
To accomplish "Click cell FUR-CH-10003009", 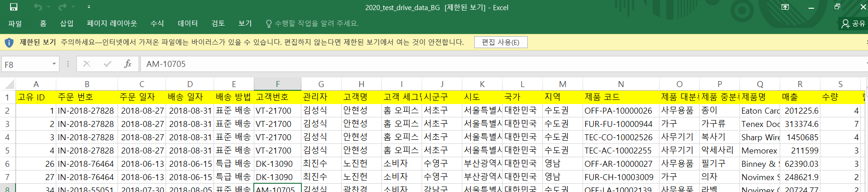I will 621,177.
